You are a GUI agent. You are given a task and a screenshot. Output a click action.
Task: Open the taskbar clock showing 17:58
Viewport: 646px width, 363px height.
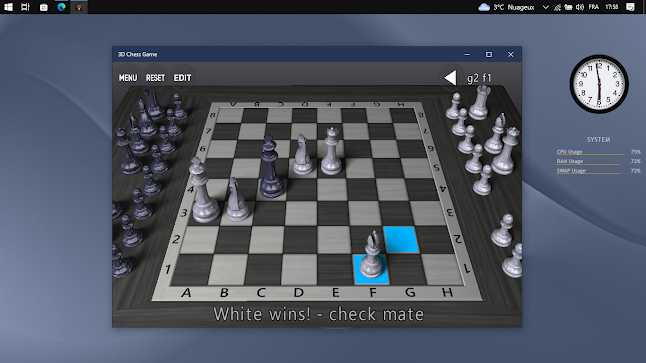612,7
